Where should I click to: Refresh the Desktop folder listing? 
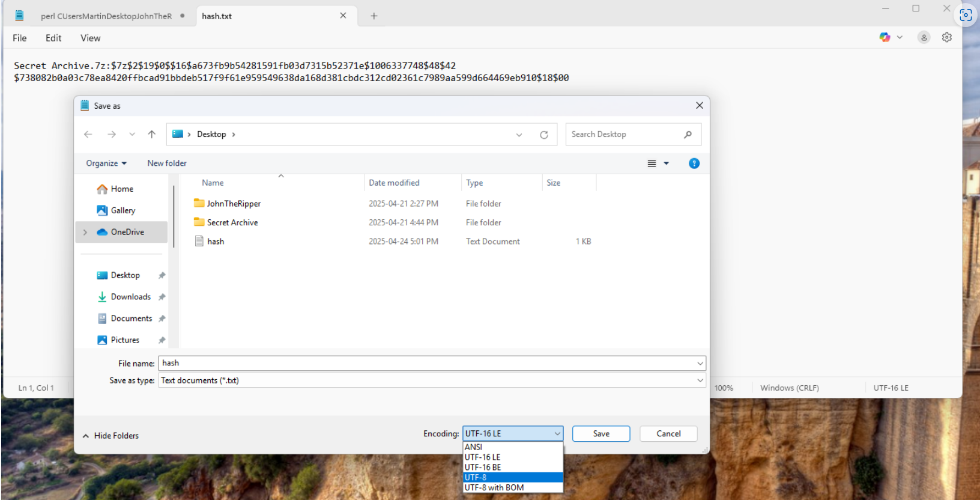pyautogui.click(x=544, y=135)
